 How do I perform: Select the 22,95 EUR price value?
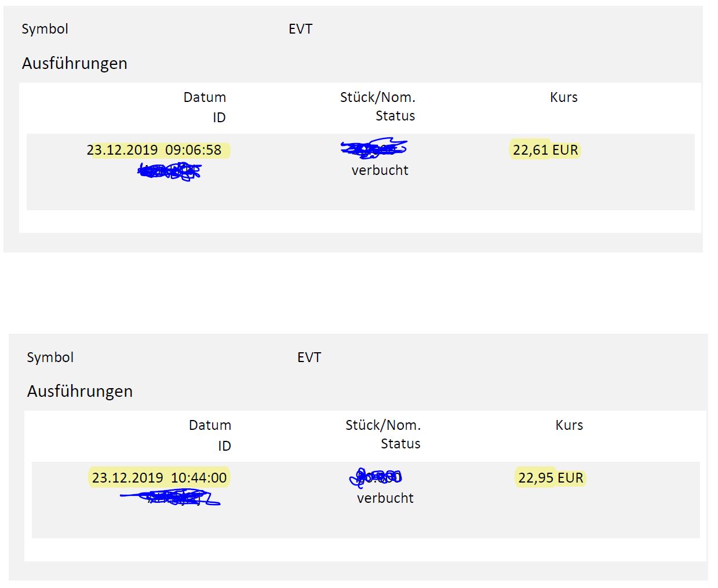pyautogui.click(x=551, y=478)
